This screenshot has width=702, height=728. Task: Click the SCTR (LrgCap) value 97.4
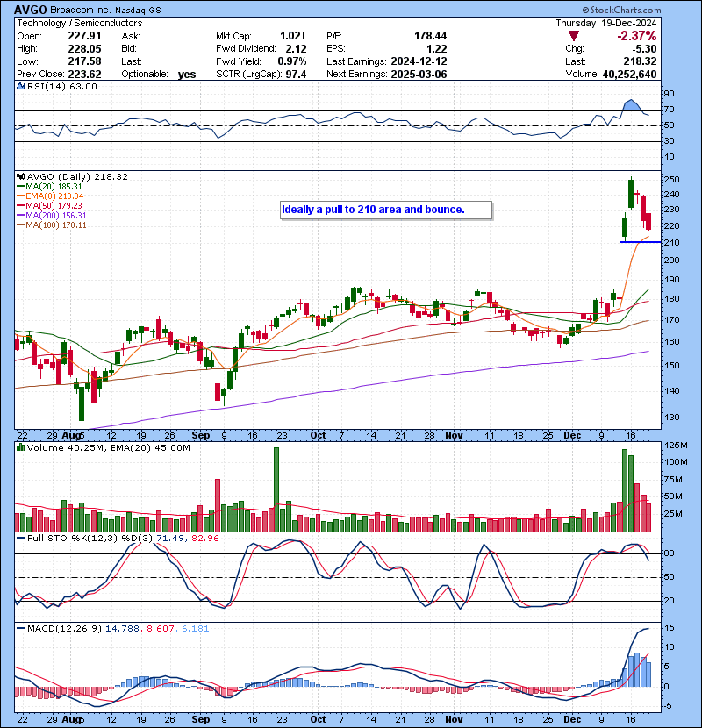point(296,75)
